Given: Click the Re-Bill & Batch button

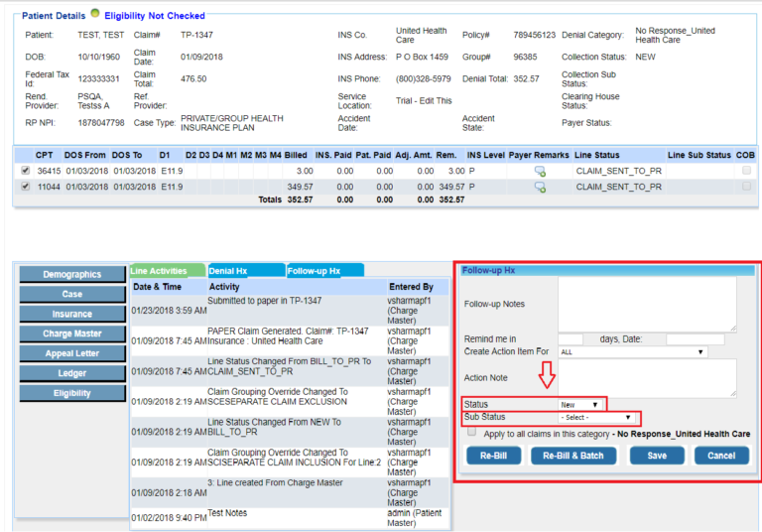Looking at the screenshot, I should 573,456.
